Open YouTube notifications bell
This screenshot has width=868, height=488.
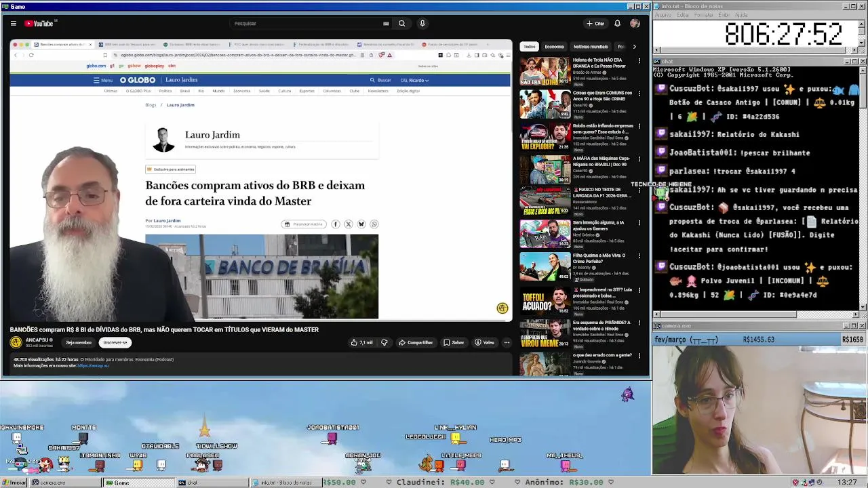coord(617,23)
